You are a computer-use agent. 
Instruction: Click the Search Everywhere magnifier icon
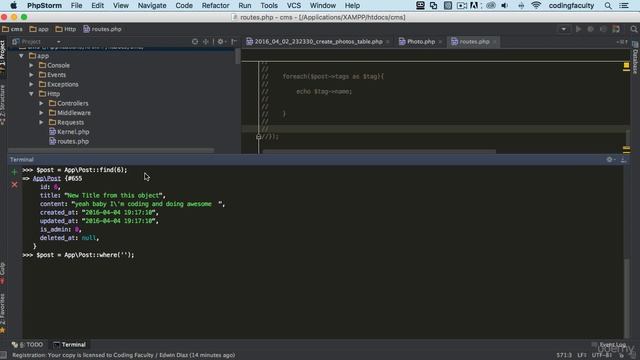pyautogui.click(x=634, y=29)
